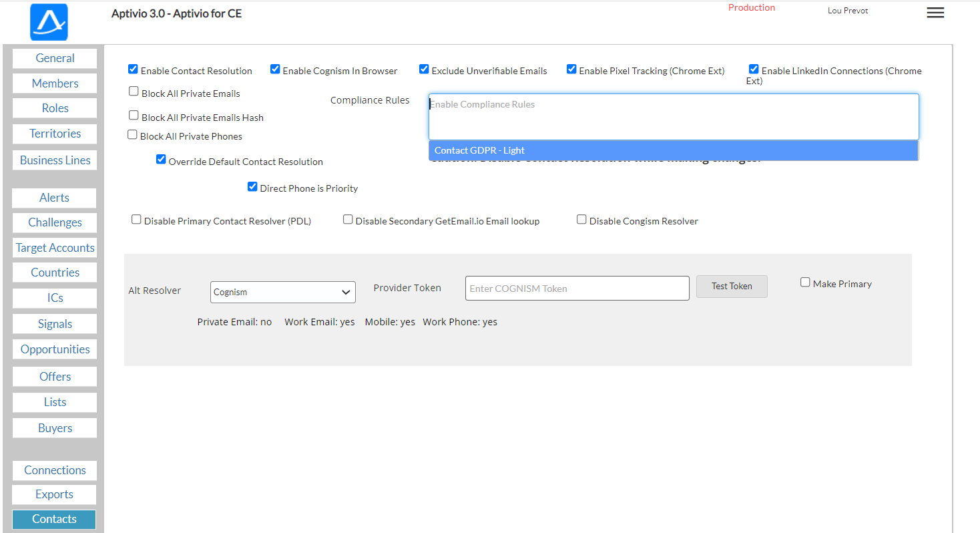
Task: Enable Disable Congism Resolver checkbox
Action: click(581, 220)
